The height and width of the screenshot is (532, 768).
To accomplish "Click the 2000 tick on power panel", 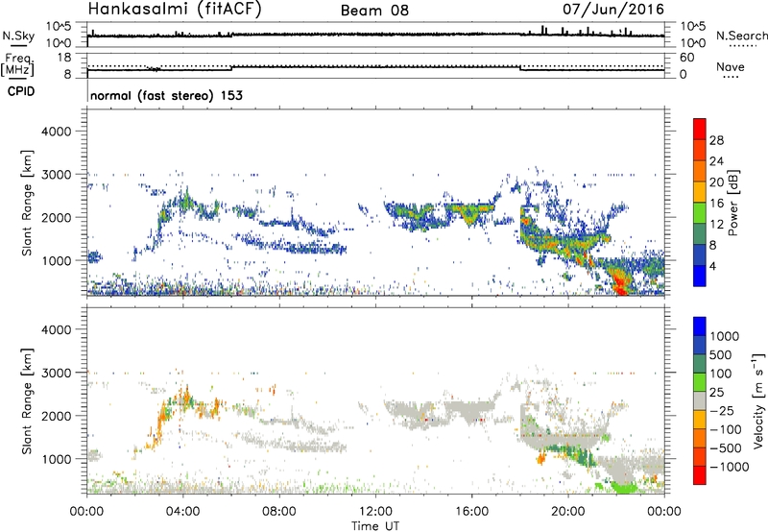I will tap(56, 217).
